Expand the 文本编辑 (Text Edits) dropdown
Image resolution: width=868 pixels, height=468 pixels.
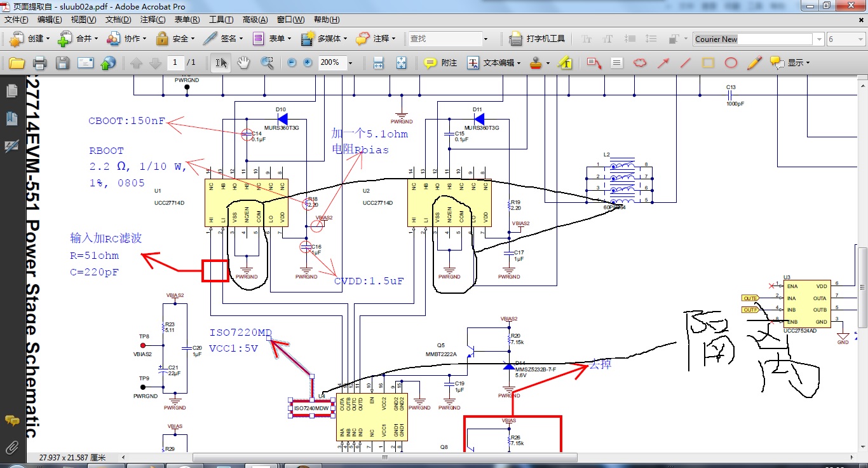point(493,63)
